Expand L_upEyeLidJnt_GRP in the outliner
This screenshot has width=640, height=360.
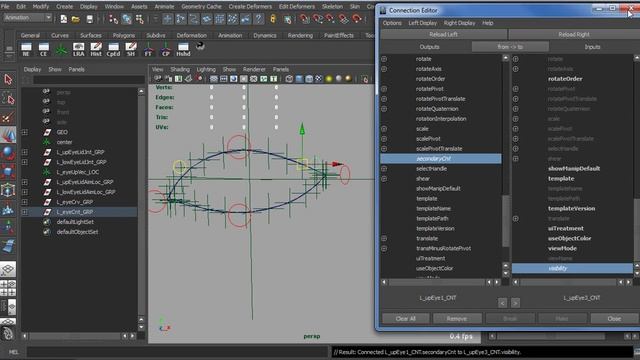[24, 152]
